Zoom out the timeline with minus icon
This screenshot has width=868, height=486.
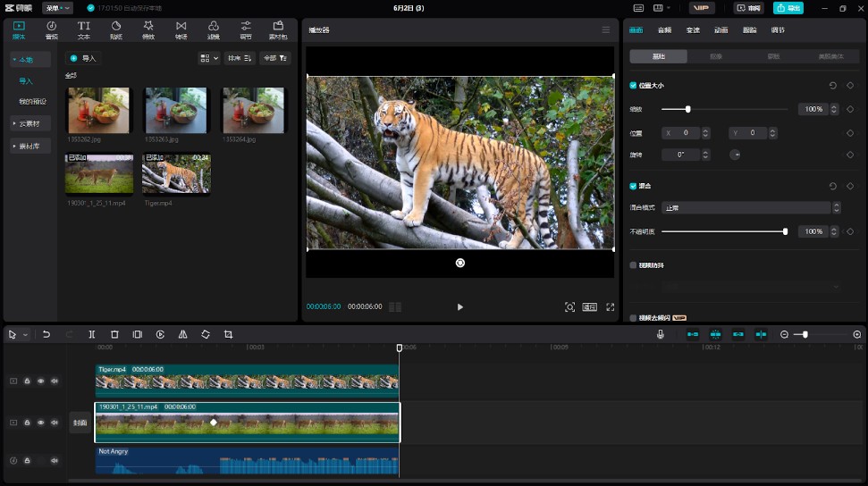click(784, 334)
